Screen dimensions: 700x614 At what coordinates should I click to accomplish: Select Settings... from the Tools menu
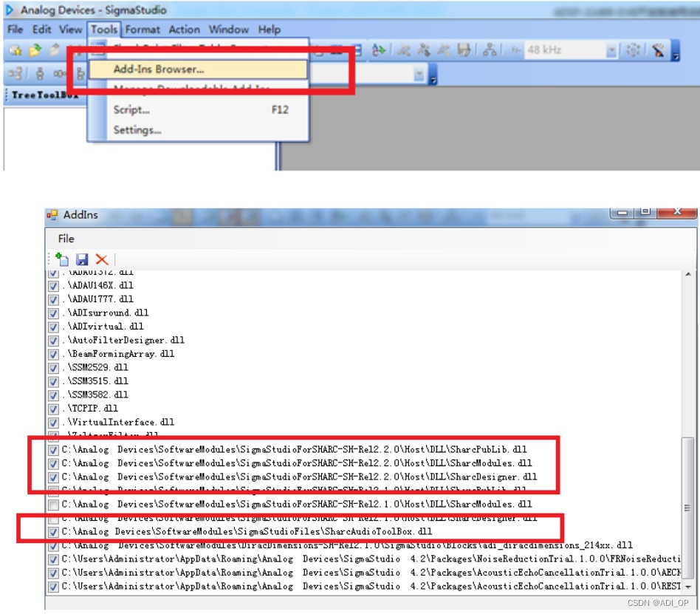[198, 130]
